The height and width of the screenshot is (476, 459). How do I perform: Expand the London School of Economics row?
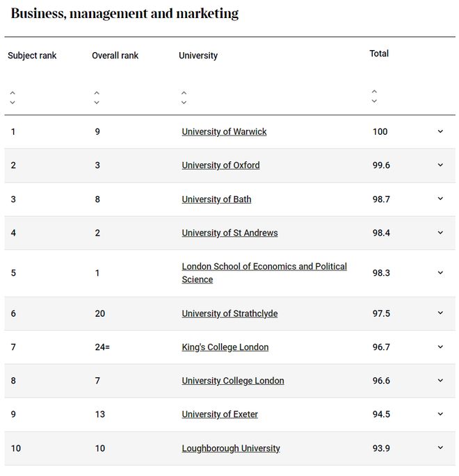(440, 272)
